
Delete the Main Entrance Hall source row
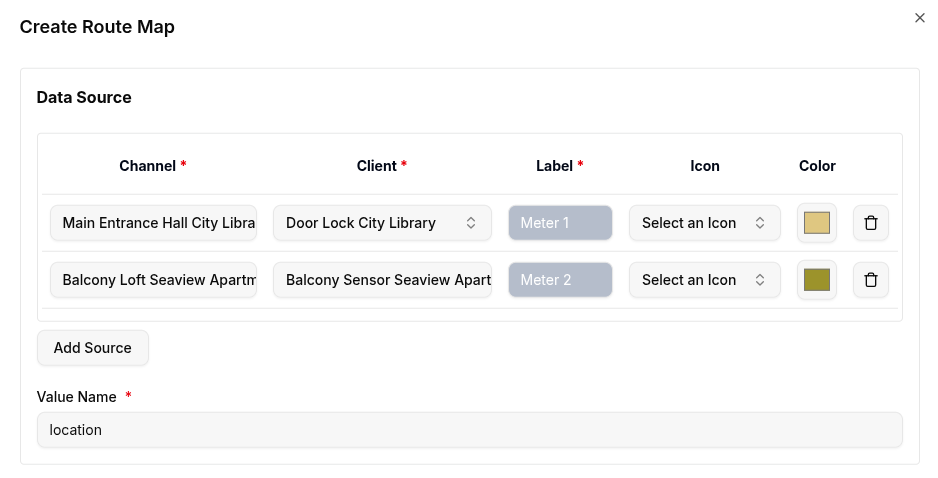(x=870, y=223)
